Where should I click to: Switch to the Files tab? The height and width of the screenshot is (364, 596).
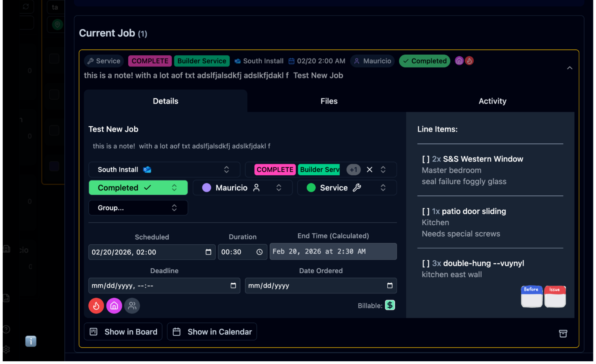(x=329, y=101)
